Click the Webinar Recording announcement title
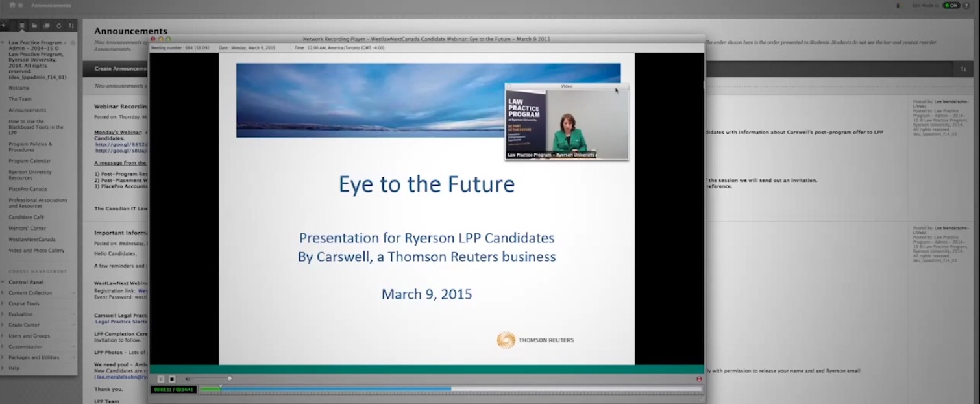The height and width of the screenshot is (404, 980). (x=121, y=105)
